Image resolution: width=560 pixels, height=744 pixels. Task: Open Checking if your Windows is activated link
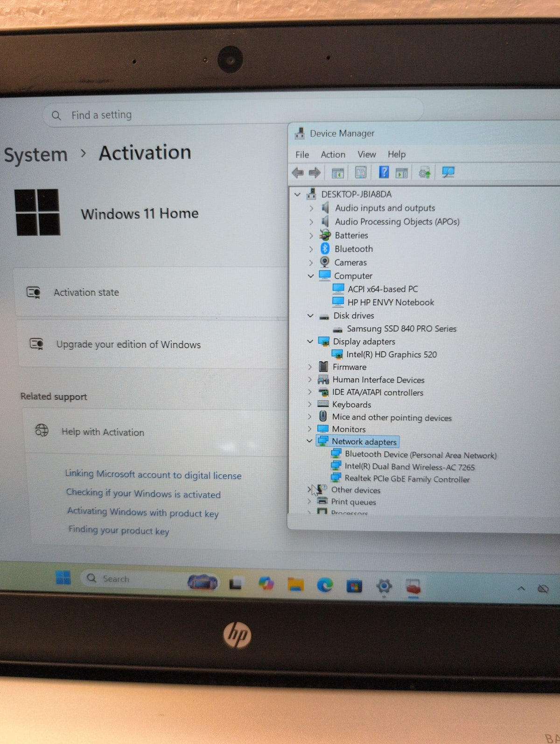coord(143,493)
